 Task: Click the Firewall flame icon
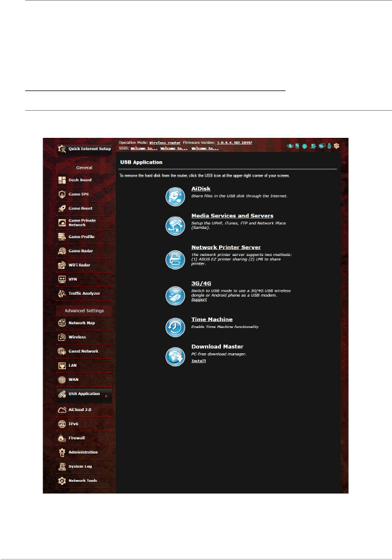click(x=62, y=438)
